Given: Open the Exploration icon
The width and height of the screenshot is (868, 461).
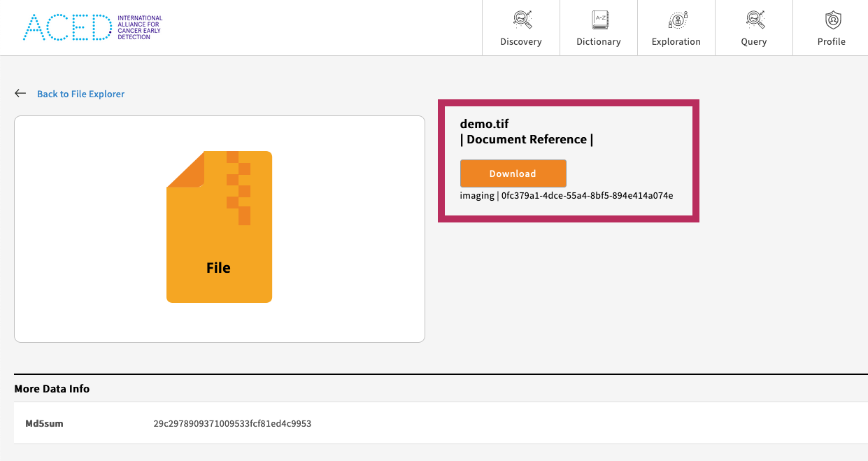Looking at the screenshot, I should click(676, 20).
